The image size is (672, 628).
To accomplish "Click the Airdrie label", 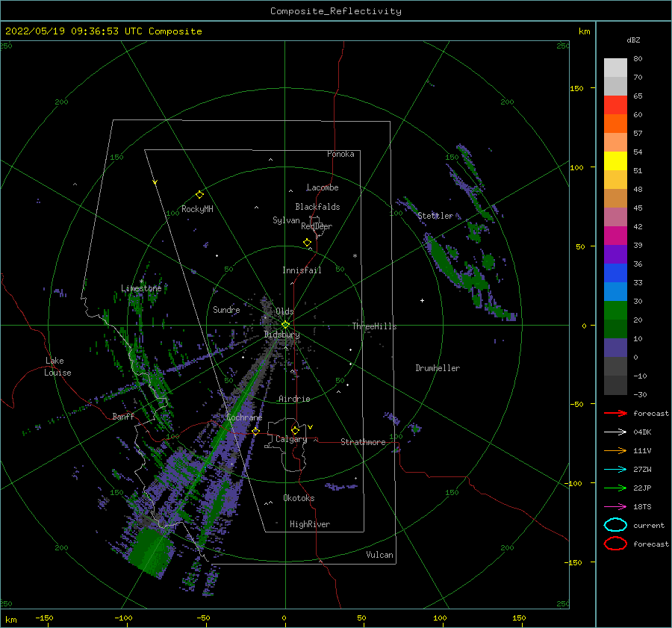I will pyautogui.click(x=294, y=399).
